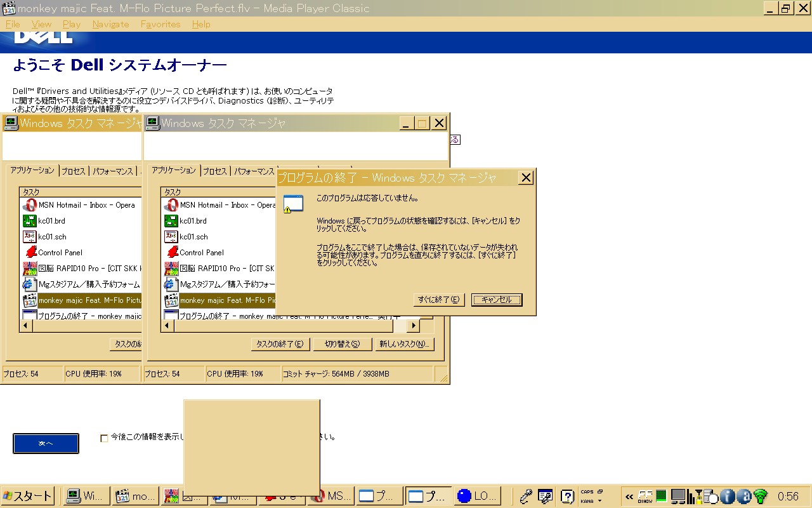Screen dimensions: 812x508
Task: Switch to パフォーマンス tab in left Task Manager
Action: click(x=112, y=171)
